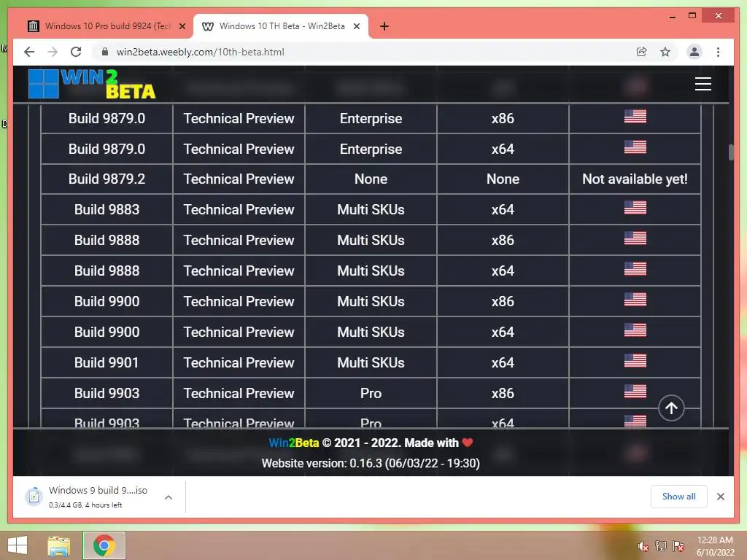Click the Win2Beta footer link
This screenshot has height=560, width=747.
pyautogui.click(x=293, y=443)
